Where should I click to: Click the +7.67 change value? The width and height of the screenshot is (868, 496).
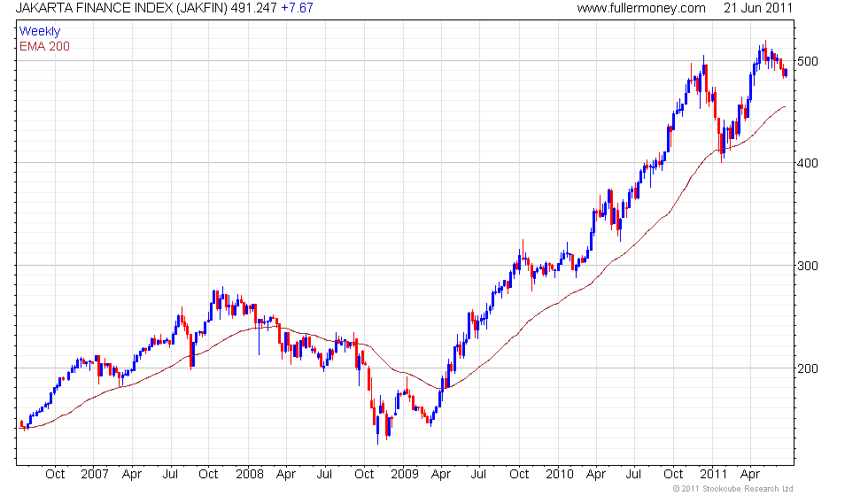point(297,8)
